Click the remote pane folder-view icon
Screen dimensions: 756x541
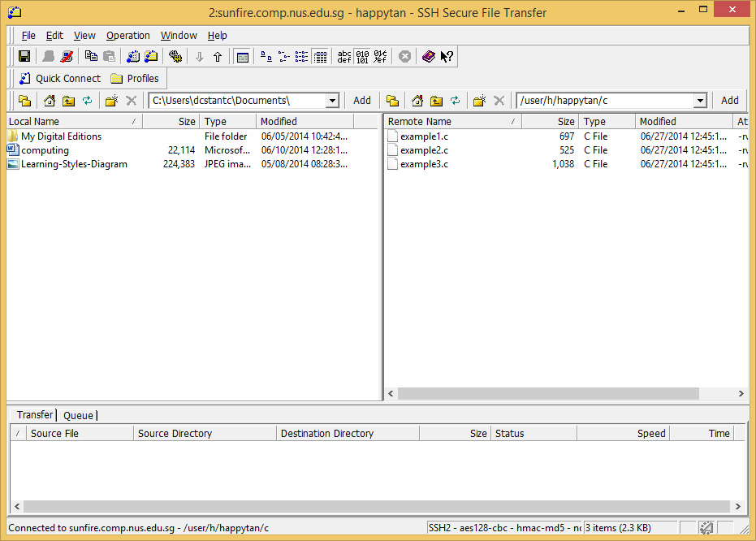point(393,101)
